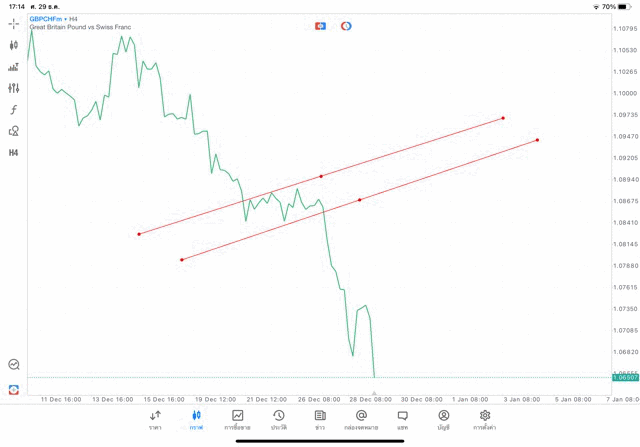This screenshot has height=447, width=640.
Task: Open the การตั้งค่า (Settings) tab
Action: click(x=485, y=419)
